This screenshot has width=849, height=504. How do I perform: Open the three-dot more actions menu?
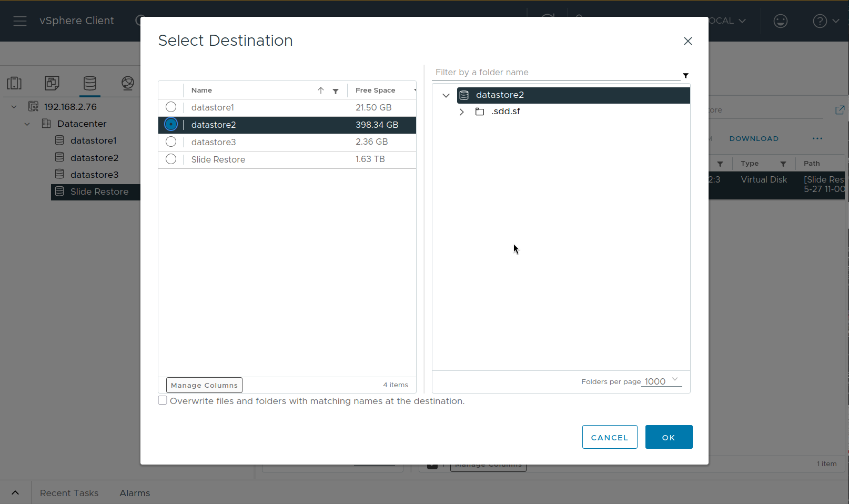tap(817, 138)
